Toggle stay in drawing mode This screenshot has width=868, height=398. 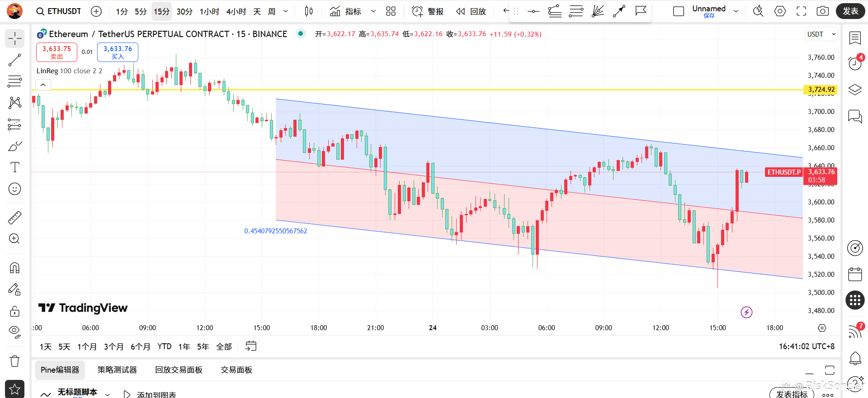(x=15, y=289)
